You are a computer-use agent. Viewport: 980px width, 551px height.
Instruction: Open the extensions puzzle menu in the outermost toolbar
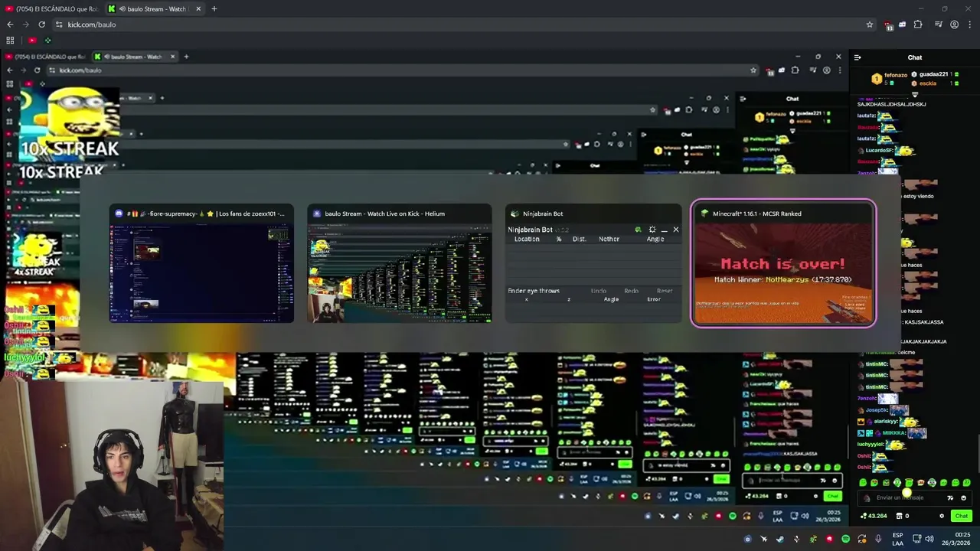pyautogui.click(x=918, y=24)
